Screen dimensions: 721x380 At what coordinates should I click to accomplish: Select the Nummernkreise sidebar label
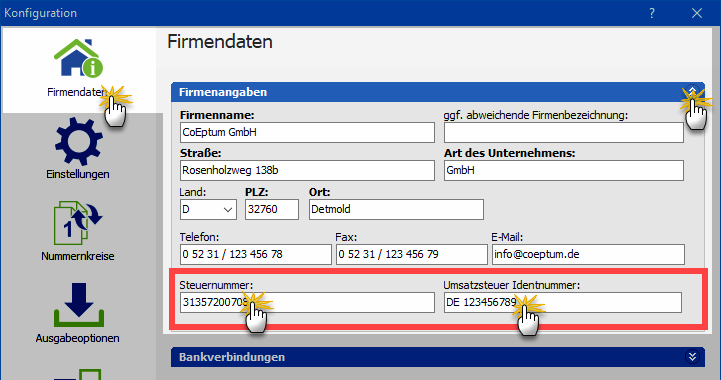coord(78,256)
